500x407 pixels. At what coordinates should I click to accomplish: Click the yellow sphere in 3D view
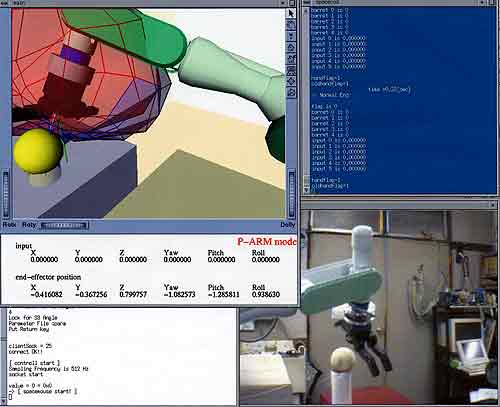[38, 151]
